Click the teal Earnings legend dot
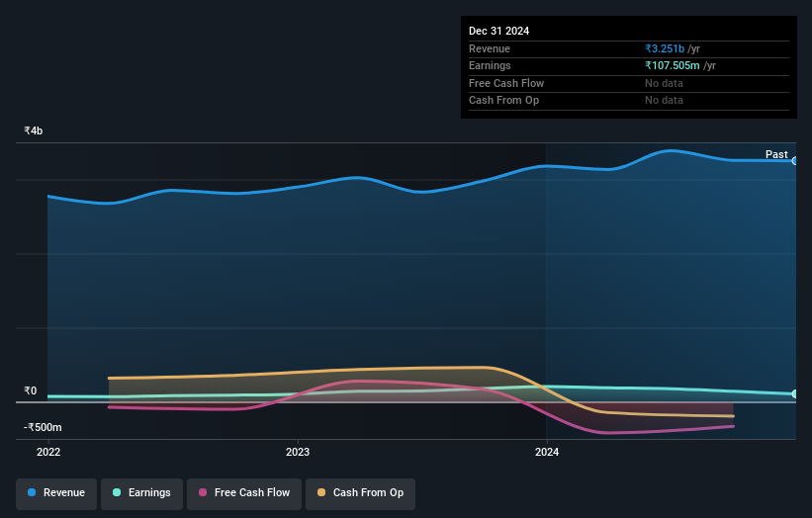Screen dimensions: 812x518 117,492
